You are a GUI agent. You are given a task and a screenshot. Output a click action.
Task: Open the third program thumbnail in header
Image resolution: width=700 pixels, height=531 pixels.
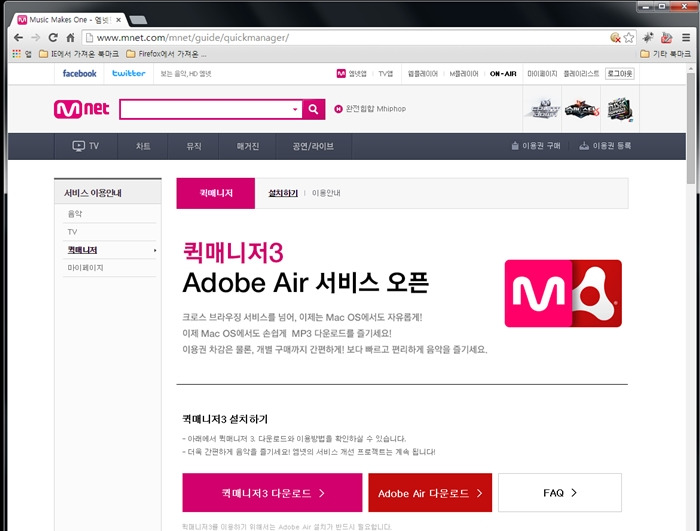620,109
